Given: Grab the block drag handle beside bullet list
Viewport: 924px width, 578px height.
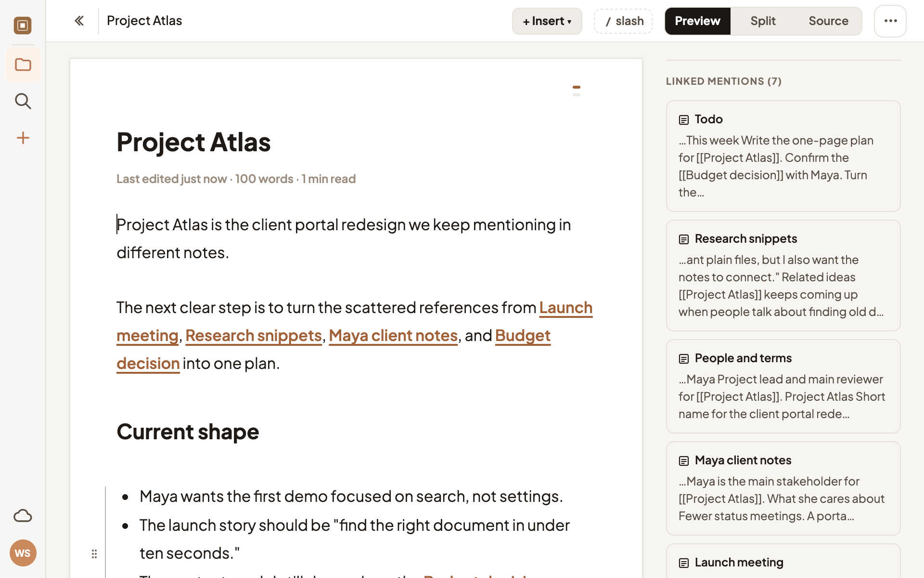Looking at the screenshot, I should click(x=94, y=554).
